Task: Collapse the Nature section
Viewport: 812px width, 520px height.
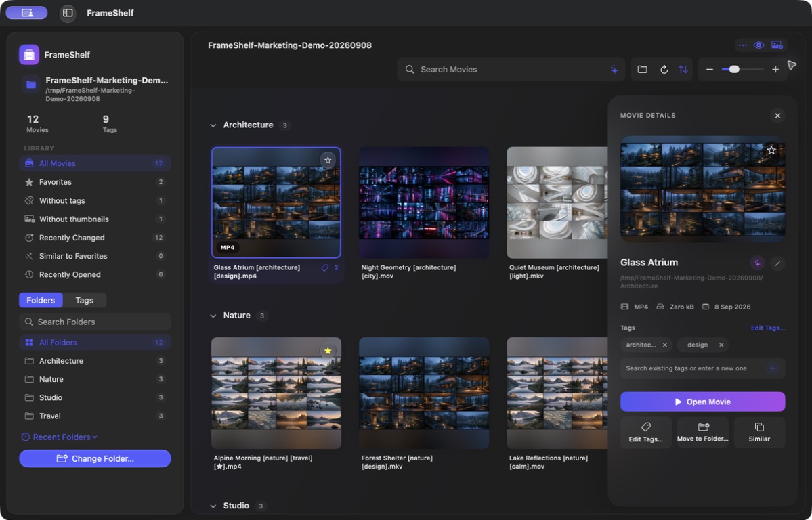Action: click(213, 316)
